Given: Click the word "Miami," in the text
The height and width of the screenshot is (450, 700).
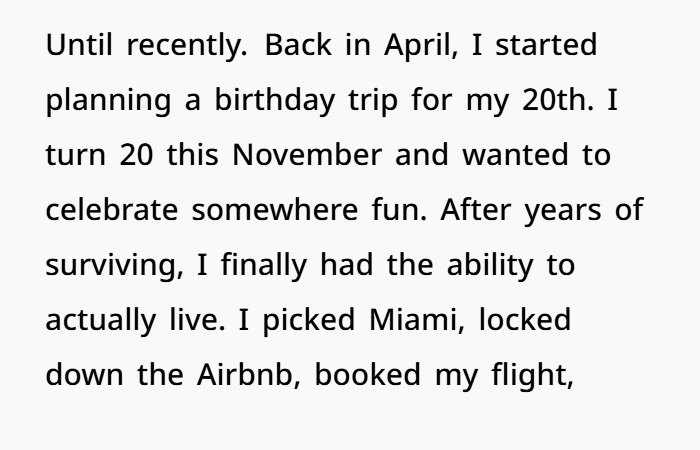Looking at the screenshot, I should (417, 321).
